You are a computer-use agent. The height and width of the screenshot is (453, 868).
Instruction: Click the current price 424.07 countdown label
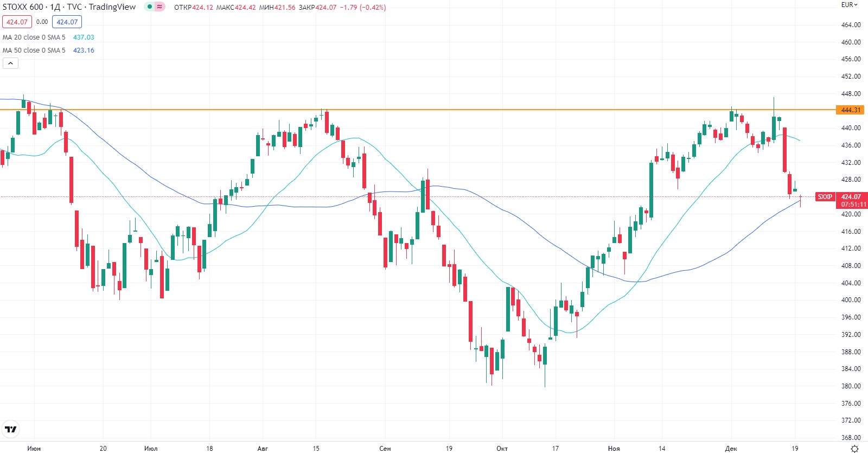click(852, 201)
